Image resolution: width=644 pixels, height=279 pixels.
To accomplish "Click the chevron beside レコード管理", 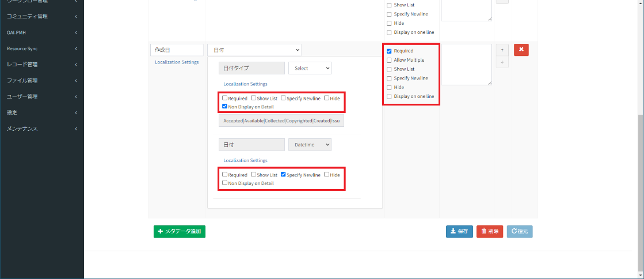I will pos(76,65).
